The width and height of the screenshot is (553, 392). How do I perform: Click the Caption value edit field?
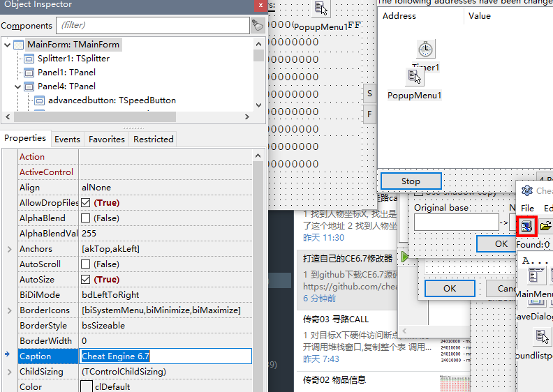tap(165, 356)
